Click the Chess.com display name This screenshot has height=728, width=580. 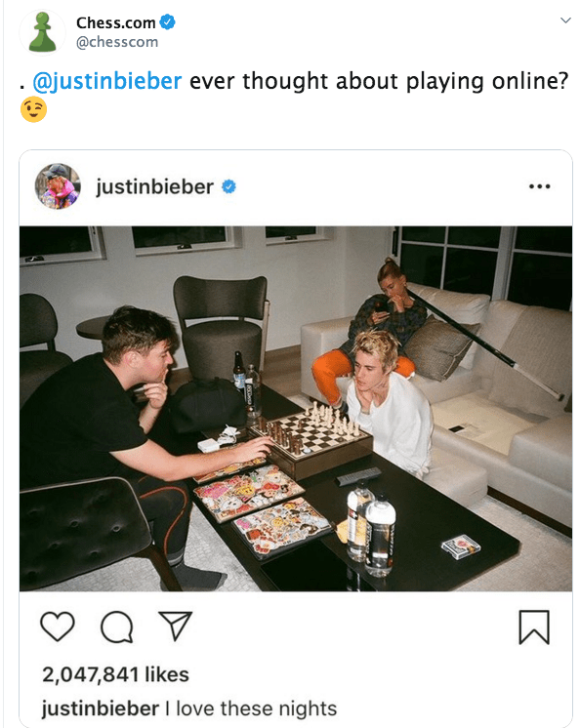115,22
